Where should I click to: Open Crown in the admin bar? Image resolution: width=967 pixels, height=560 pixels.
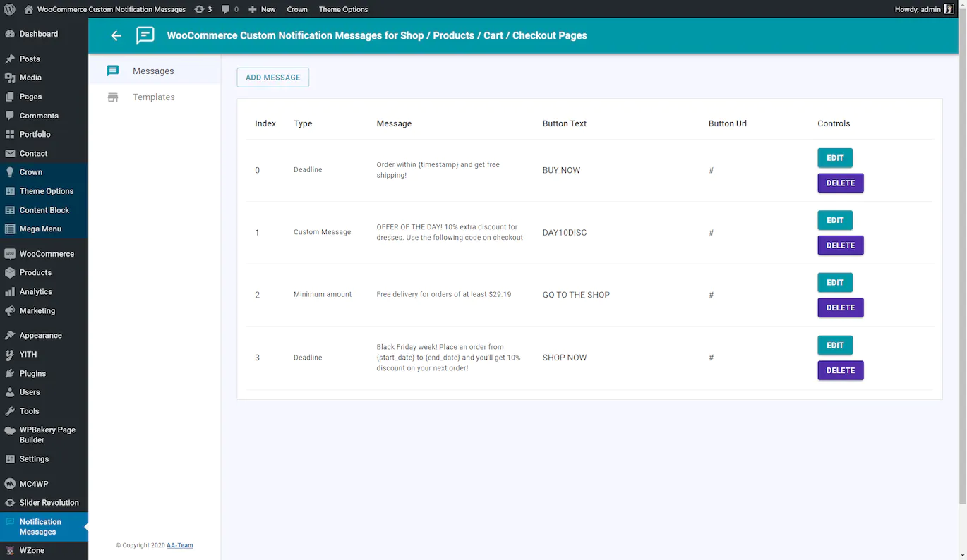(297, 9)
